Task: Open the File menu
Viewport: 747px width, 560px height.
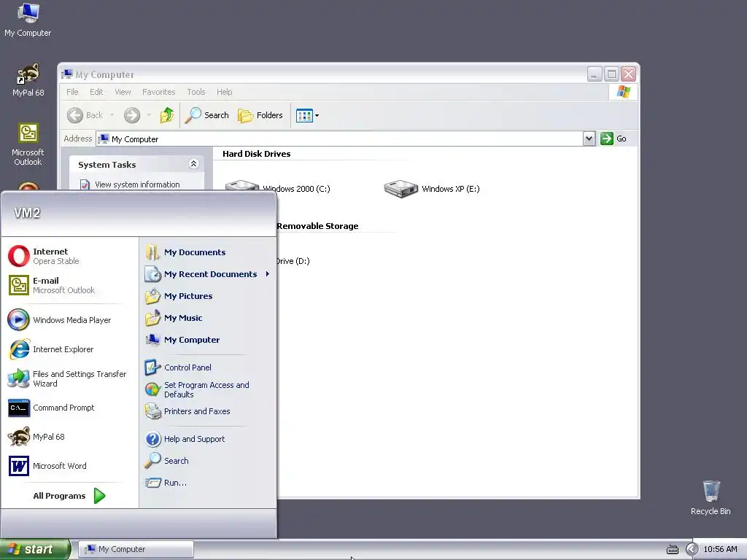Action: (x=72, y=92)
